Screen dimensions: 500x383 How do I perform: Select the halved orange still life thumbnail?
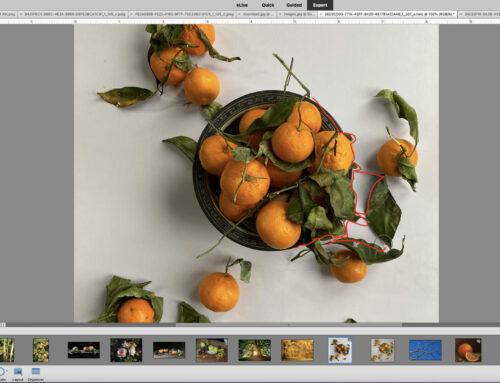click(x=468, y=350)
